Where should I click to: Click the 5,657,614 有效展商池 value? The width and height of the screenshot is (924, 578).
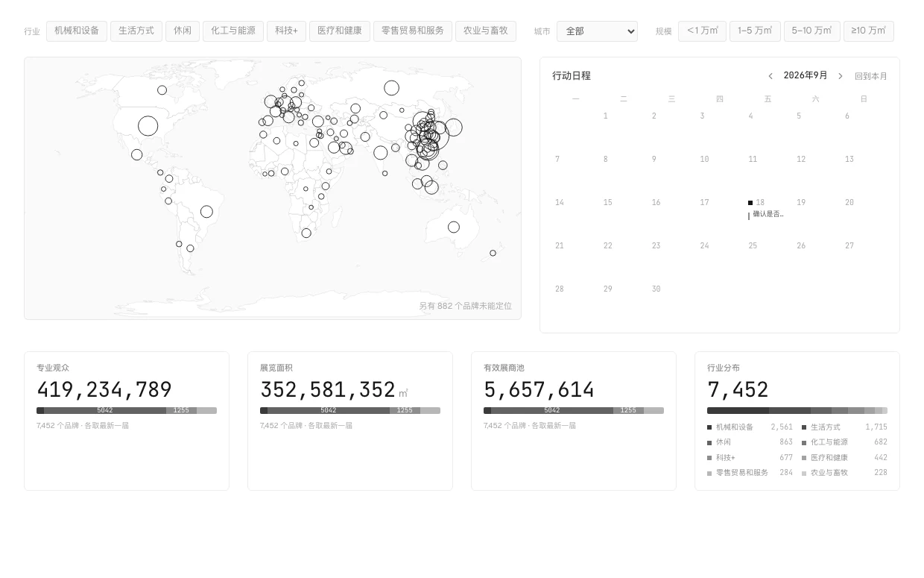click(x=539, y=390)
